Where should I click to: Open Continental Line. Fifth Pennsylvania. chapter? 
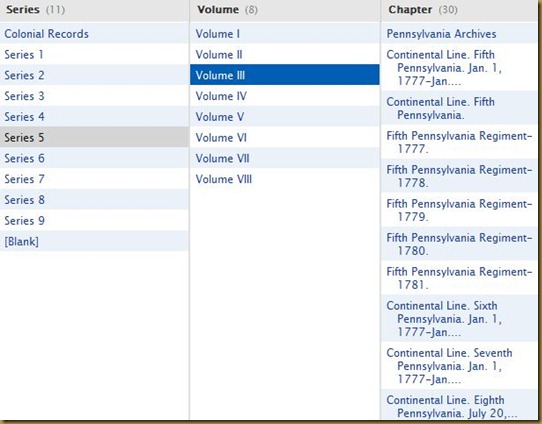(459, 108)
